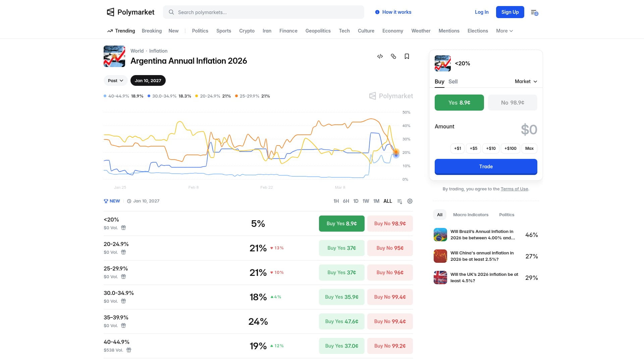Click the gift icon under <20%

tap(123, 228)
